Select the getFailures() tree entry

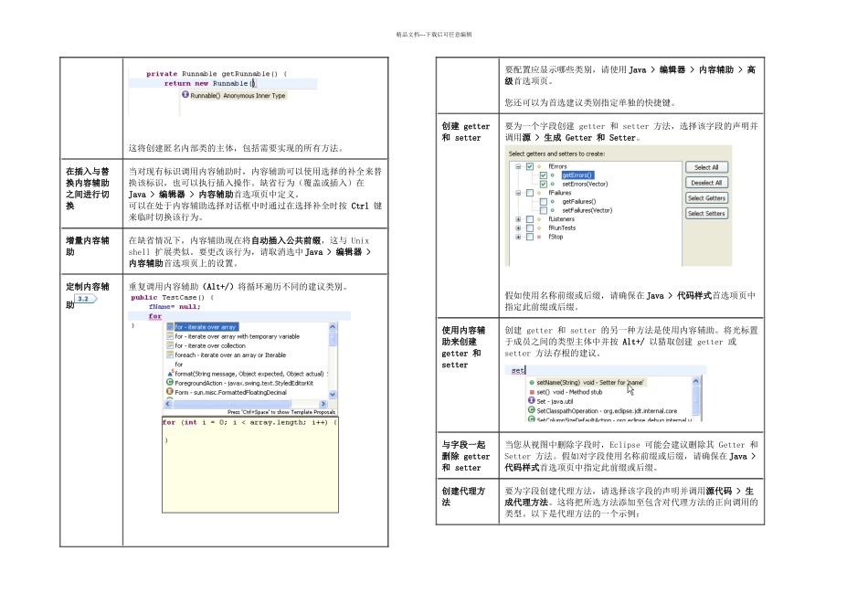pyautogui.click(x=579, y=202)
